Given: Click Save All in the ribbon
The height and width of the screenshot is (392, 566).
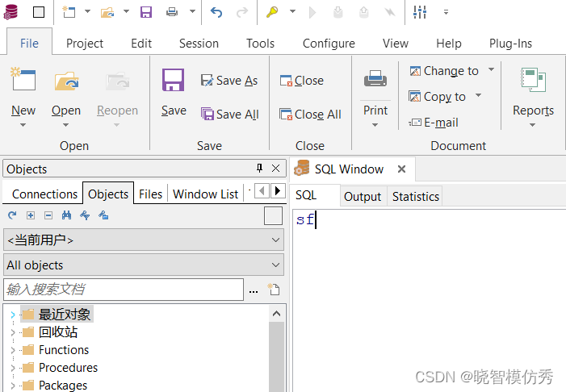Looking at the screenshot, I should point(229,115).
